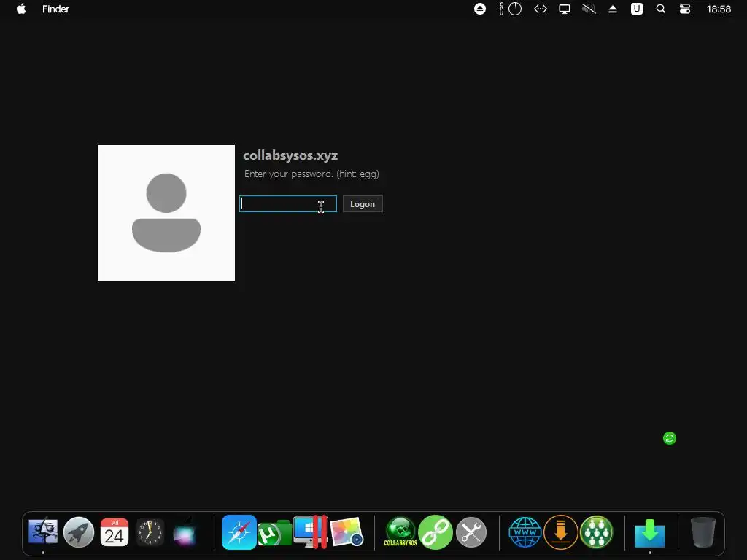The width and height of the screenshot is (747, 560).
Task: Open Launchpad rocket in dock
Action: (x=79, y=532)
